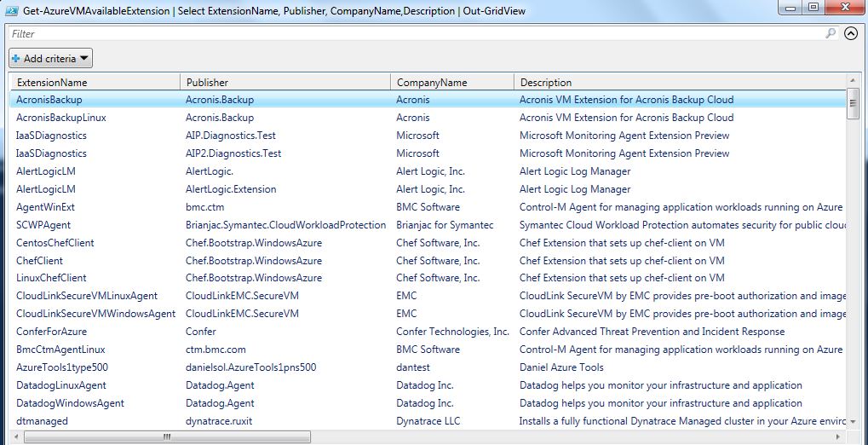The width and height of the screenshot is (868, 445).
Task: Select IaaSDiagnostics row with AIP.Diagnostics.Test publisher
Action: tap(428, 136)
